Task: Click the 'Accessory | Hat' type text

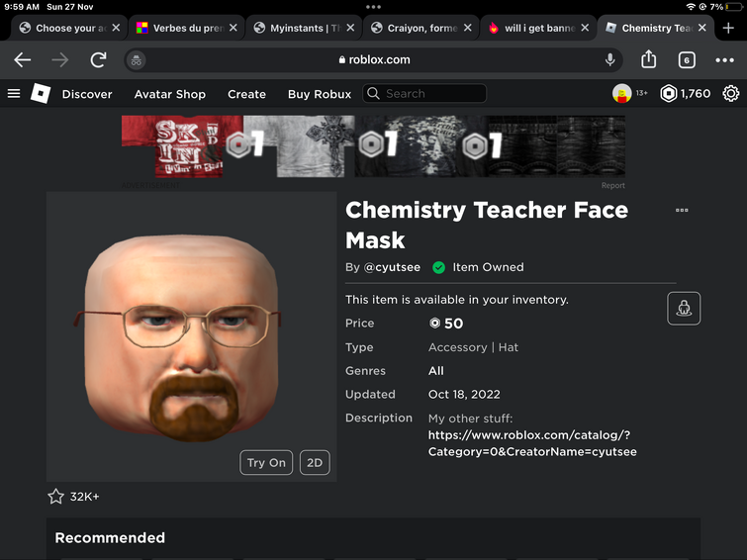Action: tap(473, 347)
